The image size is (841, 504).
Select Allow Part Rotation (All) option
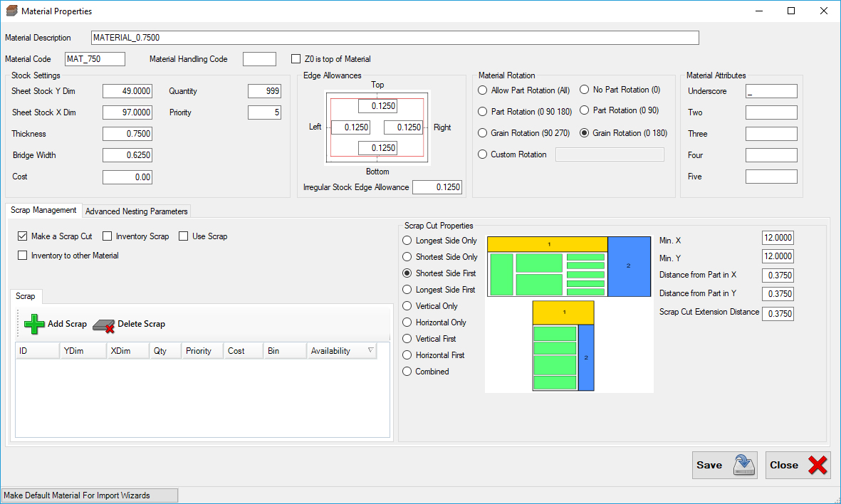pos(483,90)
